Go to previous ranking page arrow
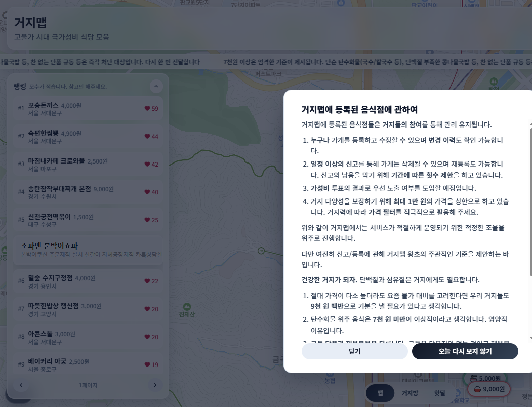The image size is (532, 407). 21,385
